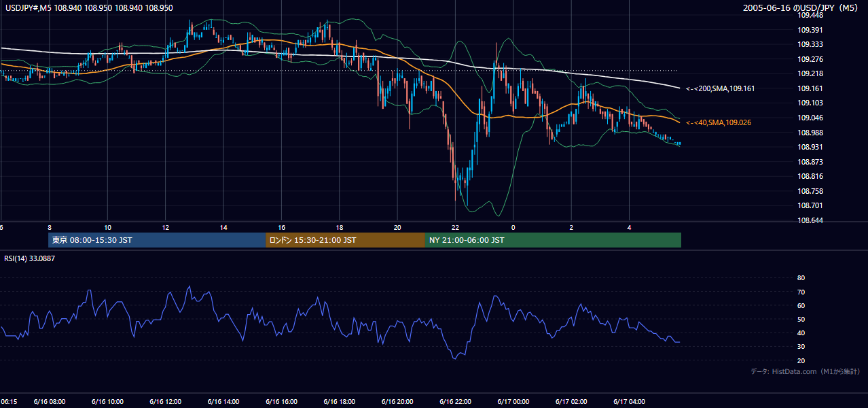Click hour tick 20 under the price chart
This screenshot has width=868, height=408.
[x=397, y=228]
